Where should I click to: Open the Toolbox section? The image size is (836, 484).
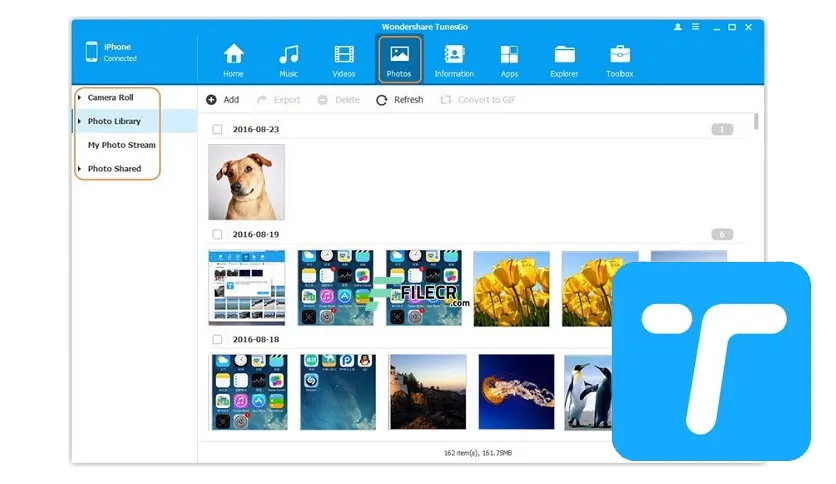pos(620,60)
